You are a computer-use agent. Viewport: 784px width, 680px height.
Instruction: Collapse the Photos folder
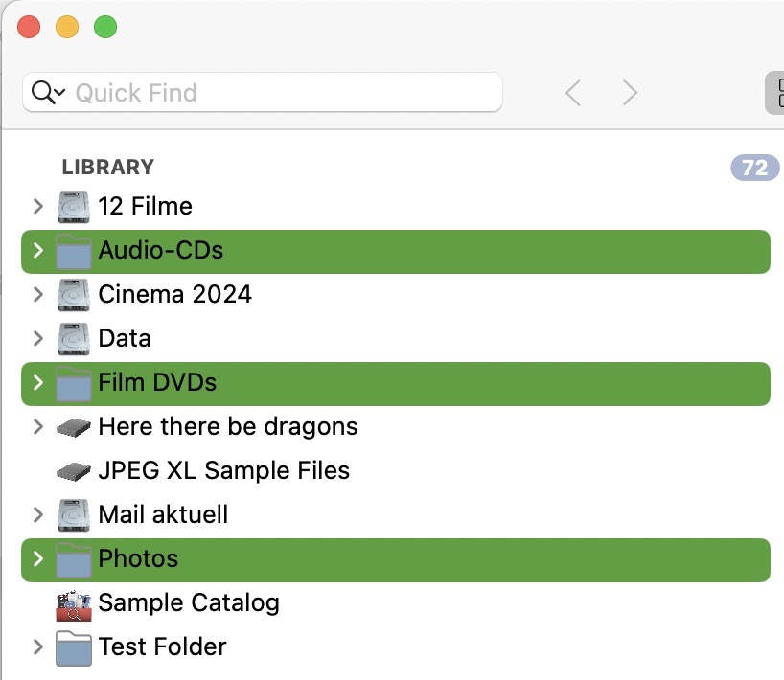(36, 558)
